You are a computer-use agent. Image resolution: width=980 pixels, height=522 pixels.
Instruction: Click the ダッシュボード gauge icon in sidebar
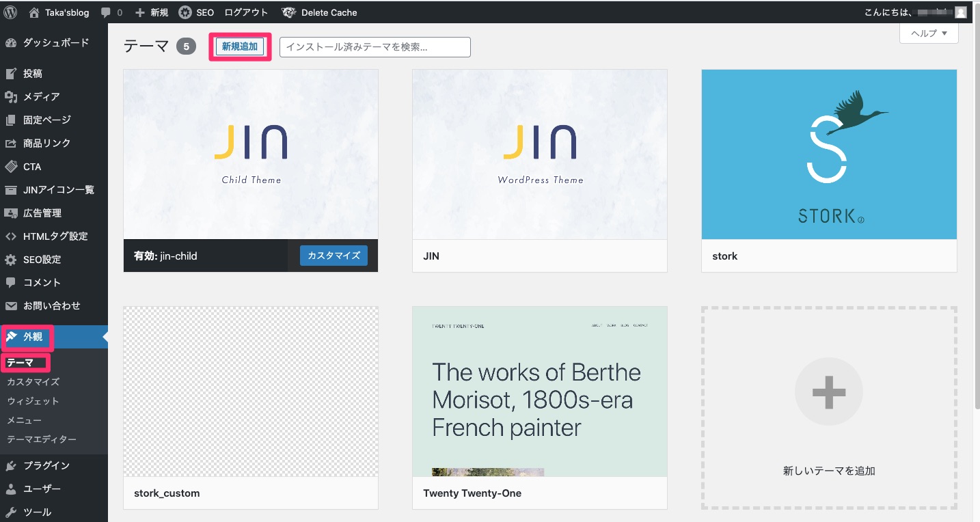pyautogui.click(x=10, y=42)
